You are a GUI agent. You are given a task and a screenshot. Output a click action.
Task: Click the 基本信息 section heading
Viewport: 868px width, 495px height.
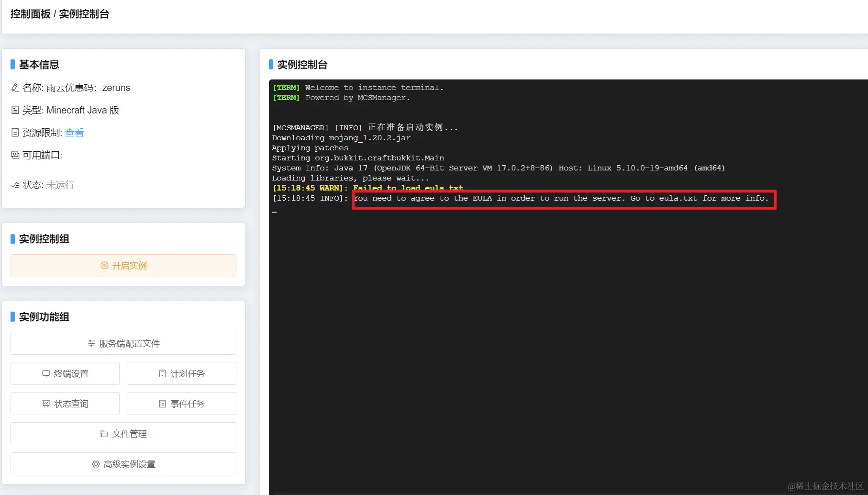click(x=39, y=65)
